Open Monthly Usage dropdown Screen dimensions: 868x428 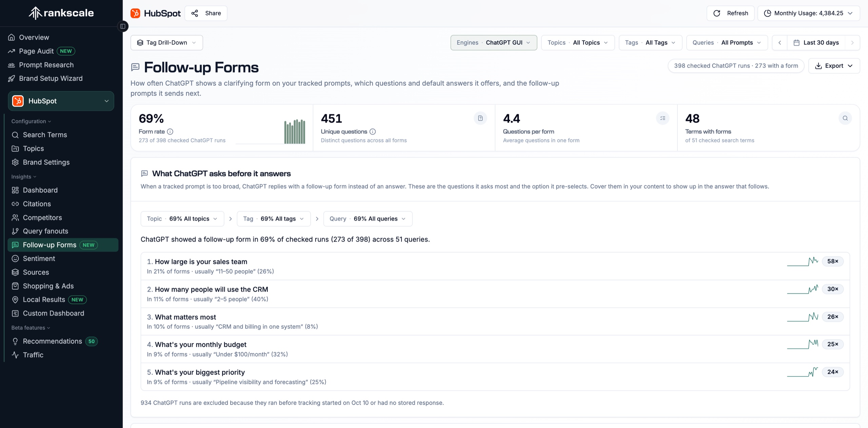(809, 13)
